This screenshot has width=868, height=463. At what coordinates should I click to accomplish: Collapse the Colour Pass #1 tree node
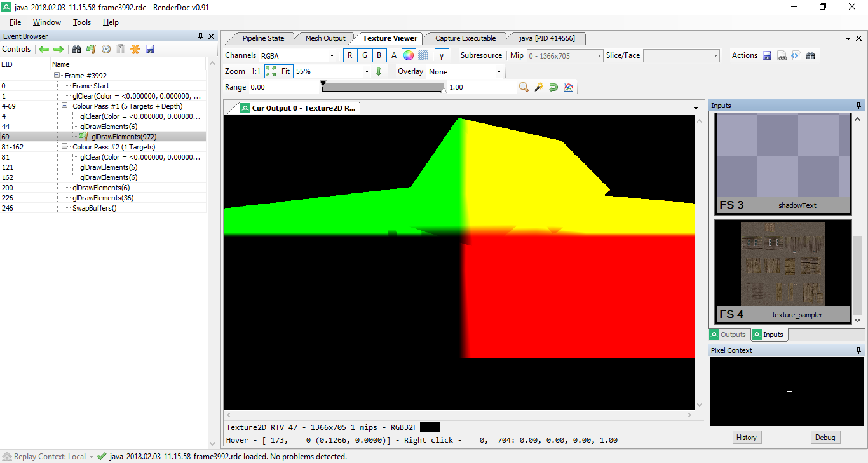[65, 106]
